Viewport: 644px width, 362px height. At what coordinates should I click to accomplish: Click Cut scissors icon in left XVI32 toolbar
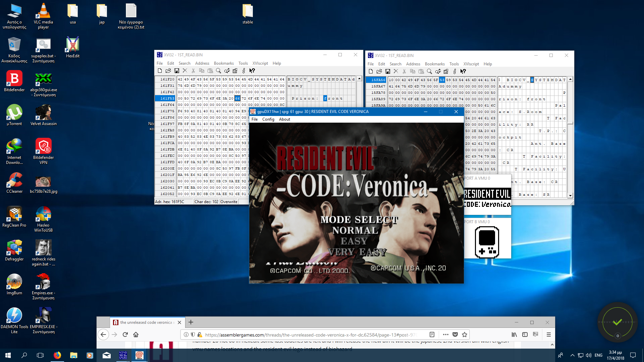(x=193, y=71)
